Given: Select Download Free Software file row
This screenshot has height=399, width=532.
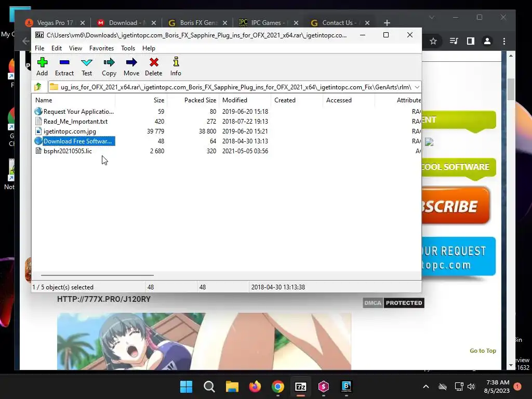Looking at the screenshot, I should (227, 141).
